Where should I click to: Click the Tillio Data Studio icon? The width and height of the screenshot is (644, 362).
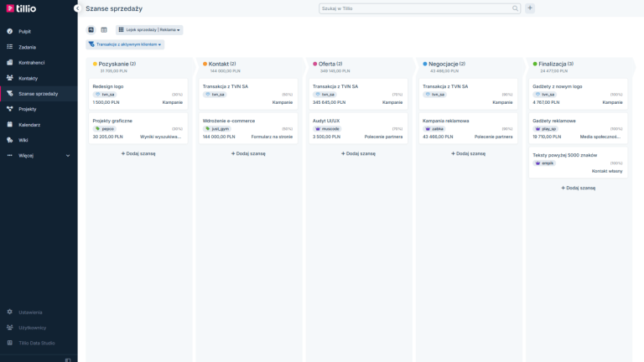(10, 343)
